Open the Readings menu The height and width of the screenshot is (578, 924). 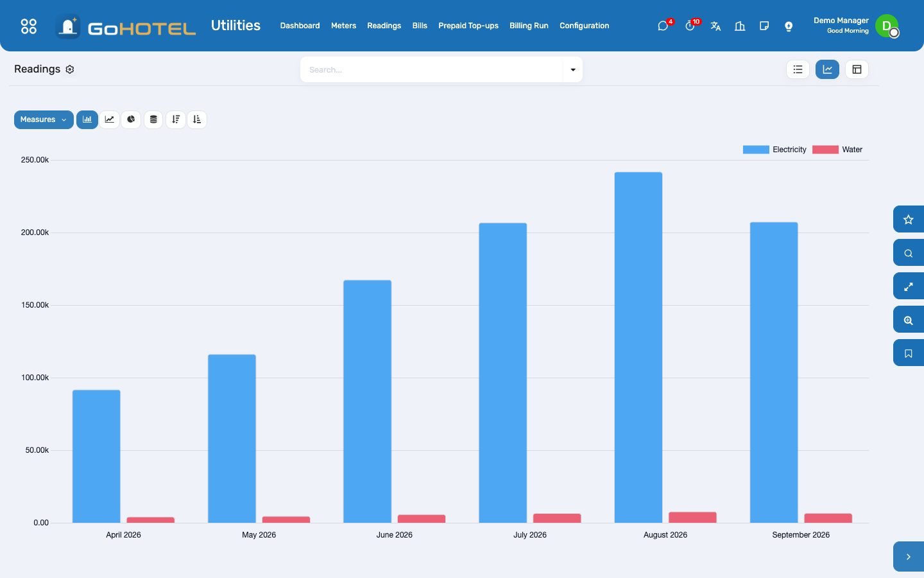[x=384, y=26]
